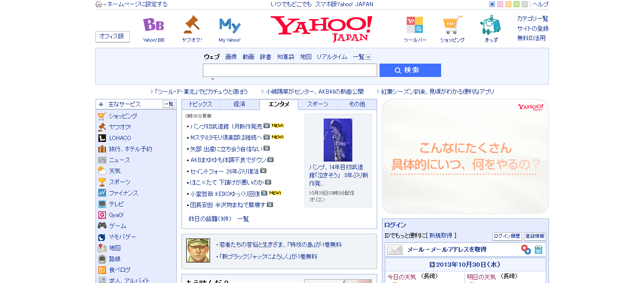
Task: Open headline 小室哲哉 KEIKOゆっくり回復
Action: coord(225,194)
